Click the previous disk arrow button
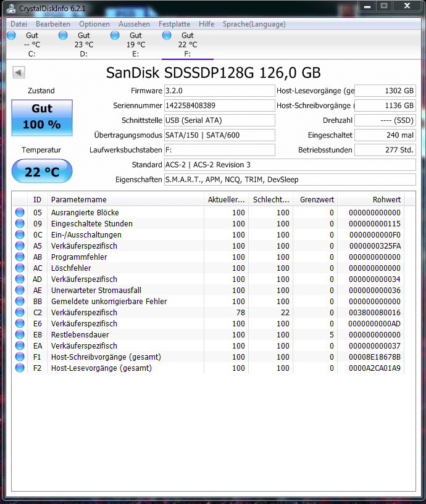Viewport: 426px width, 504px height. 19,72
